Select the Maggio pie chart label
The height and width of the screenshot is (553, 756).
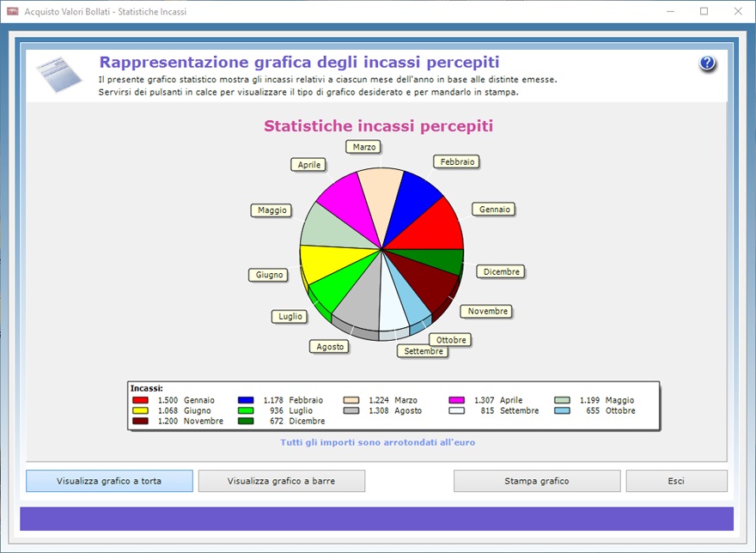coord(272,210)
